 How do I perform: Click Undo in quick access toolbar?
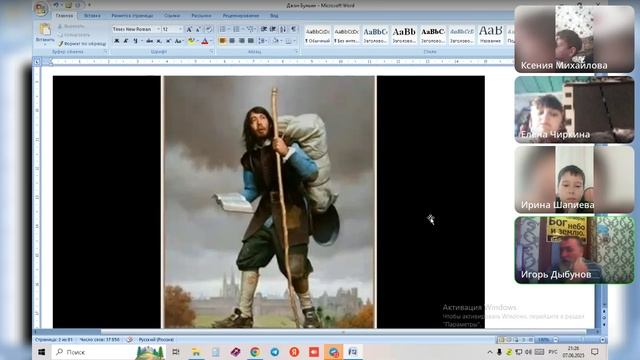coord(56,5)
